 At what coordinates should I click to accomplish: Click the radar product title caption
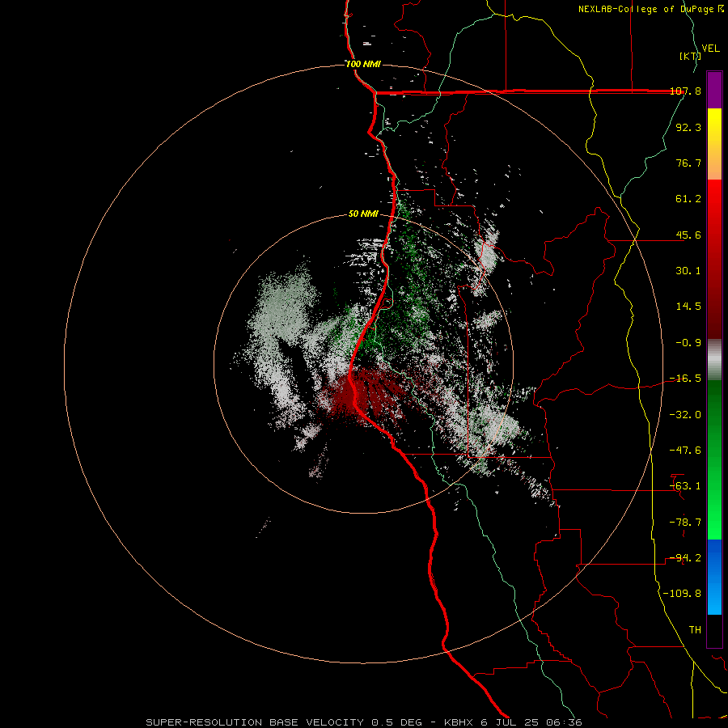point(364,722)
